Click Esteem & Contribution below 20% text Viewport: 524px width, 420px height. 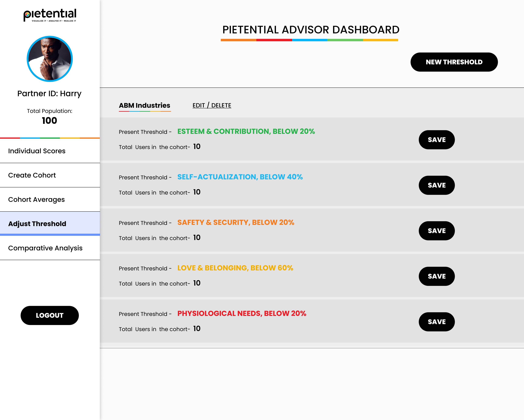[246, 131]
